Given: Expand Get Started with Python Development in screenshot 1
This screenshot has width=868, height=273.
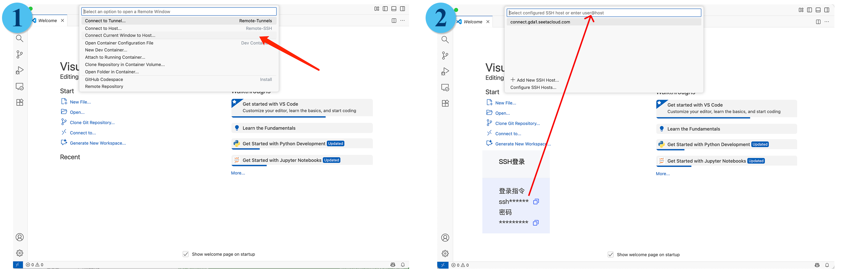Looking at the screenshot, I should (284, 144).
